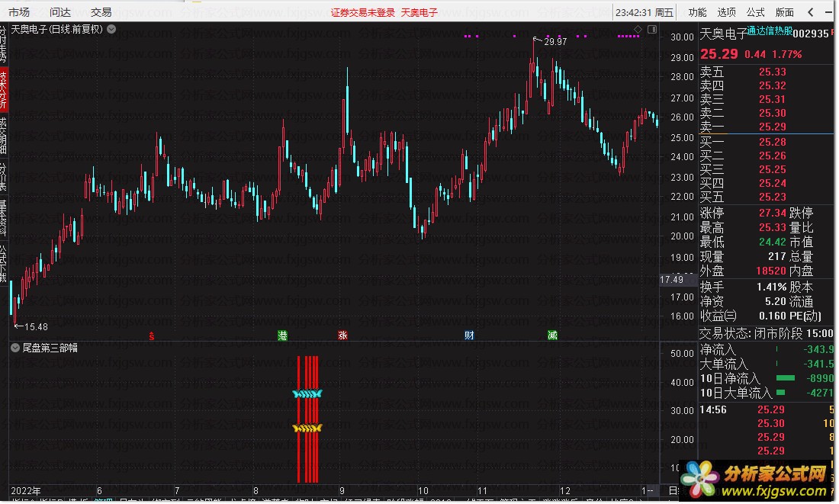Viewport: 839px width, 504px height.
Task: Click 净流入 value -343.9
Action: (818, 349)
